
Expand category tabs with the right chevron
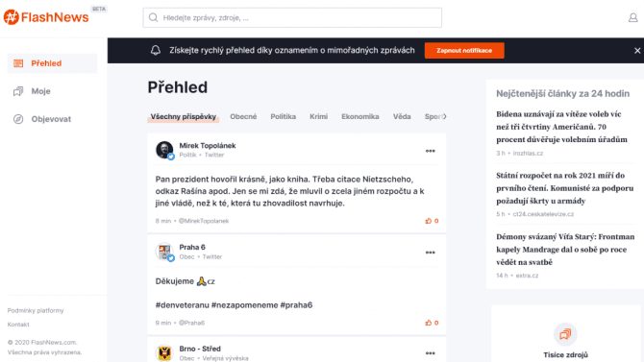444,116
